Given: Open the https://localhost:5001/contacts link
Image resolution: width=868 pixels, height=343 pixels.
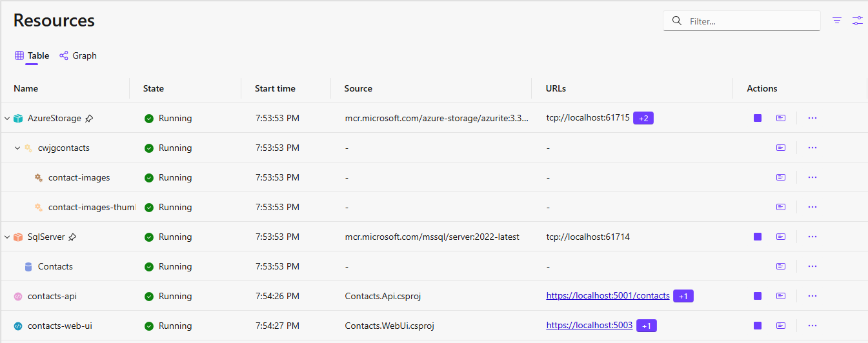Looking at the screenshot, I should pyautogui.click(x=608, y=295).
